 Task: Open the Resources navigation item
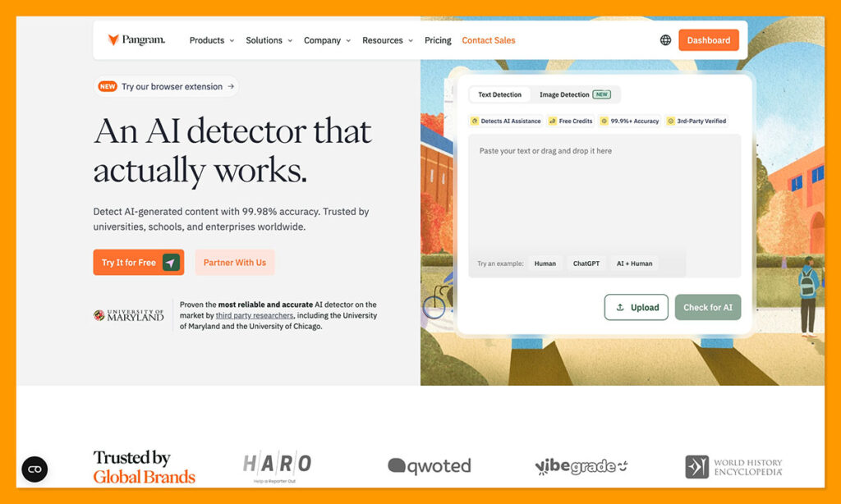[x=388, y=40]
